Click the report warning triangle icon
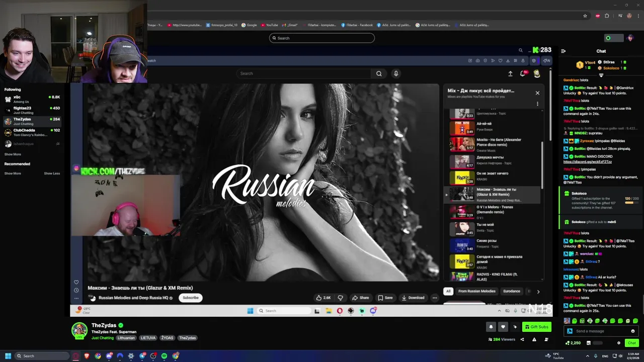The height and width of the screenshot is (362, 644). pyautogui.click(x=534, y=339)
